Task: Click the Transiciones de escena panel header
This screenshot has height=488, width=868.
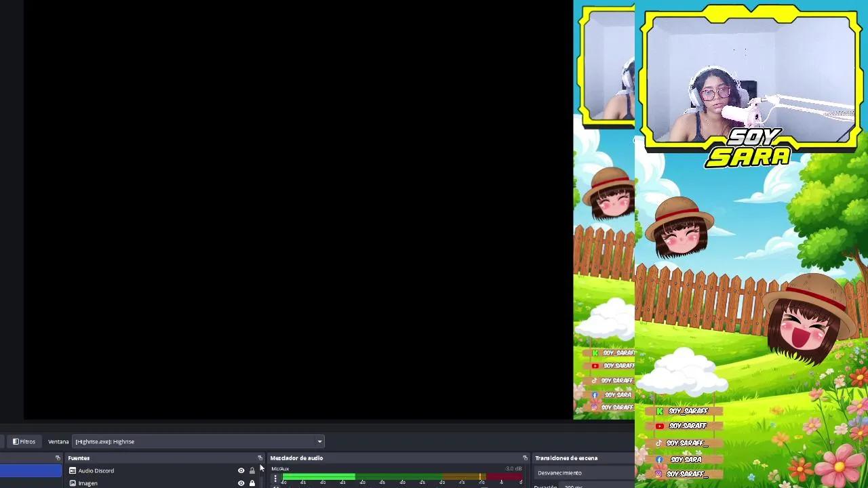Action: [x=566, y=458]
